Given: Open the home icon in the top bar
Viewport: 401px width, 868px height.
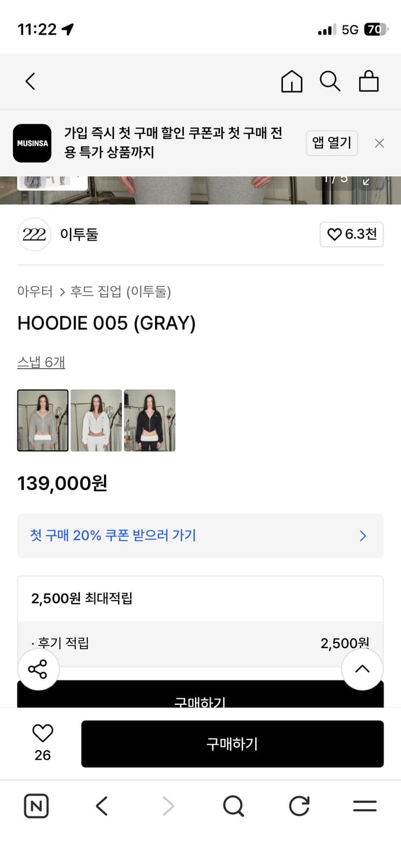Looking at the screenshot, I should click(292, 82).
